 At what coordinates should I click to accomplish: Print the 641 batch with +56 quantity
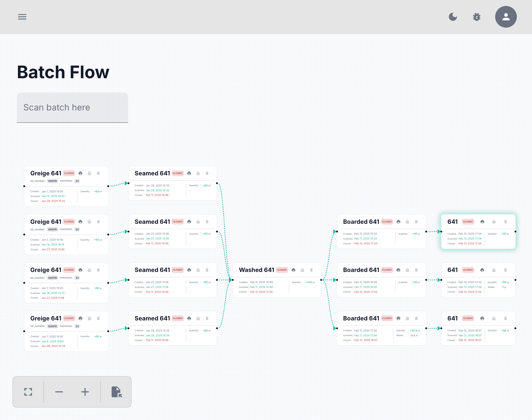482,318
